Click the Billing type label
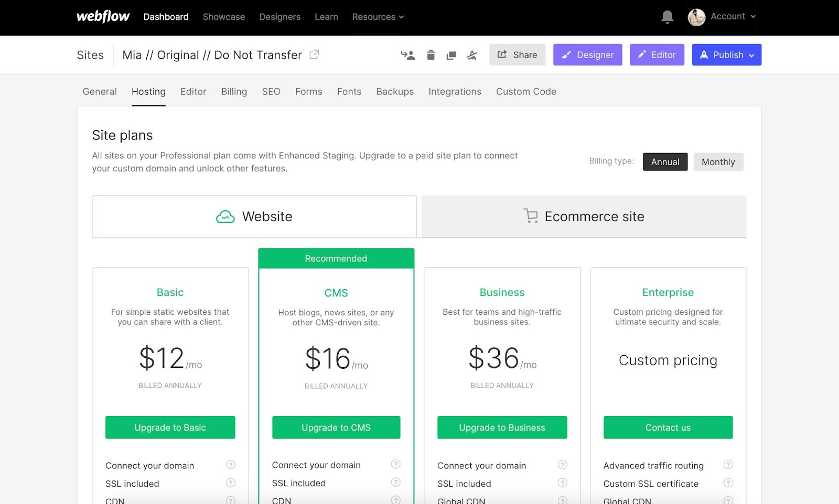This screenshot has width=839, height=504. point(611,161)
